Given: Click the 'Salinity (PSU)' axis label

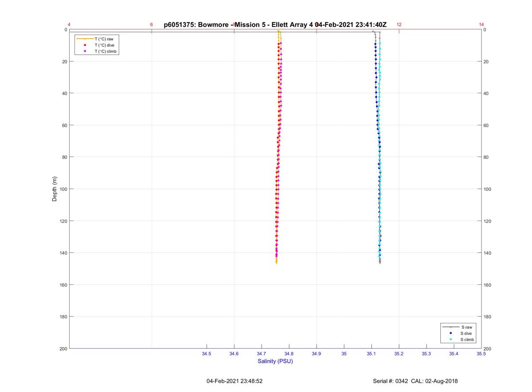Looking at the screenshot, I should point(275,361).
